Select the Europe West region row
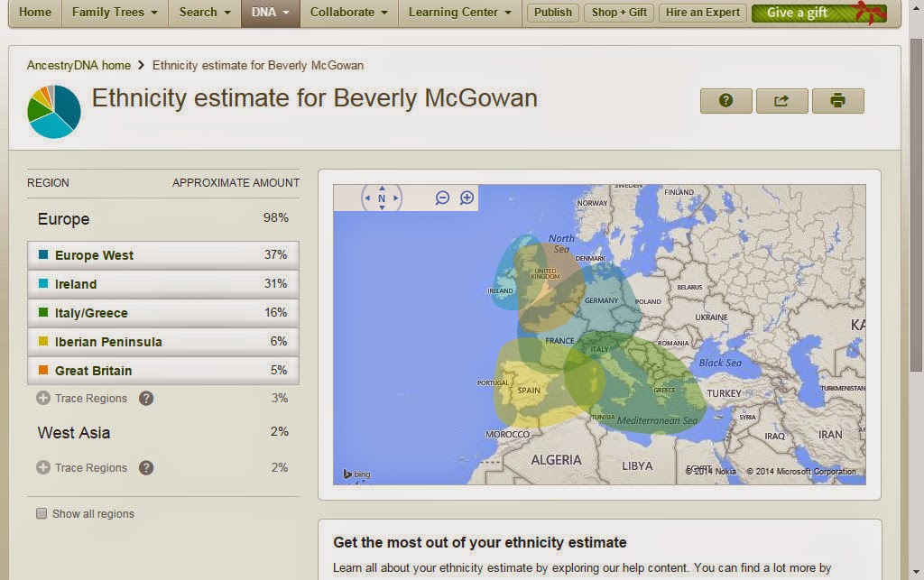This screenshot has width=924, height=580. [163, 255]
